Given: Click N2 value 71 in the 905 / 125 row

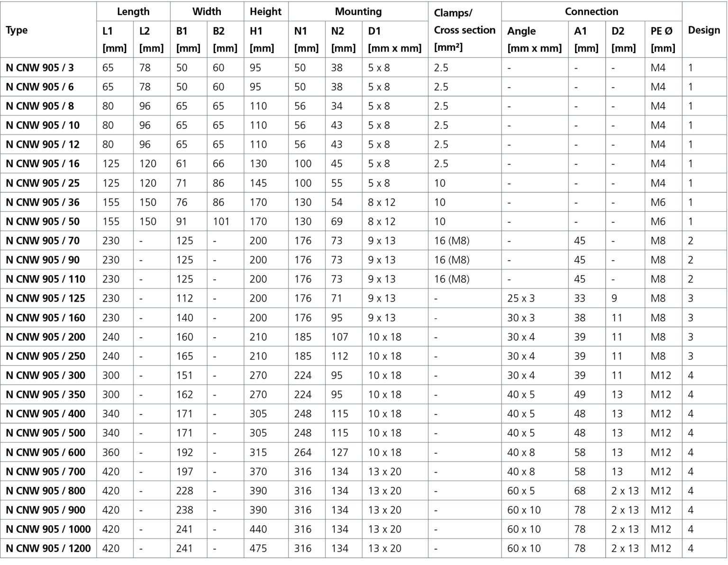Looking at the screenshot, I should [337, 298].
